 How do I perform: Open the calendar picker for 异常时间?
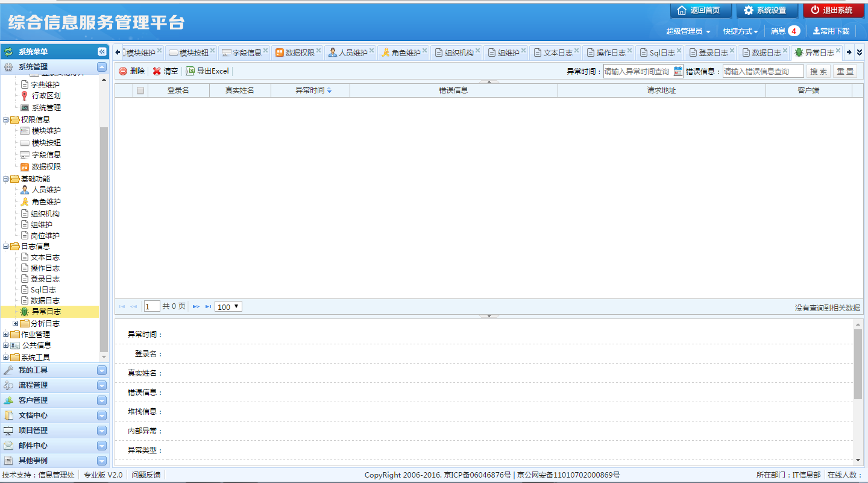pos(678,71)
